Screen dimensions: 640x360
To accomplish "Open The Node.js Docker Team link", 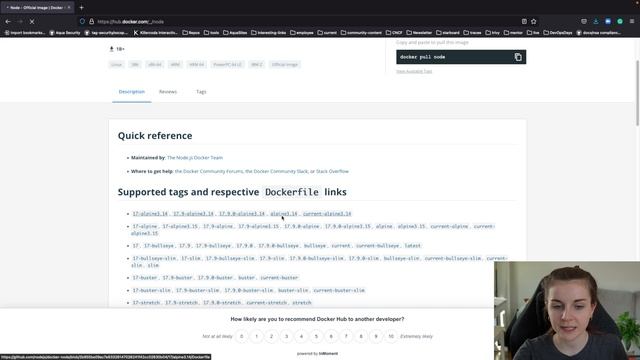I will coord(195,158).
